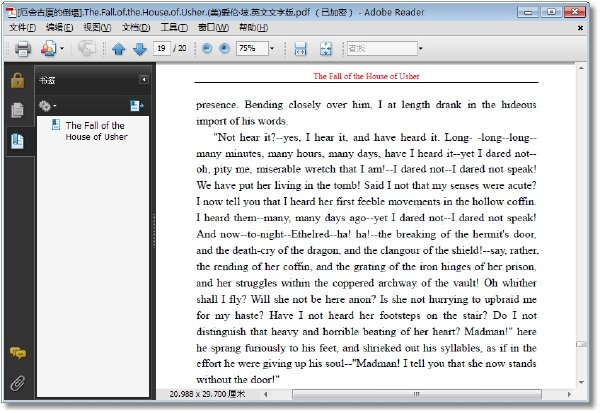Click the vertical scrollbar up arrow
This screenshot has height=413, width=600.
tap(581, 68)
